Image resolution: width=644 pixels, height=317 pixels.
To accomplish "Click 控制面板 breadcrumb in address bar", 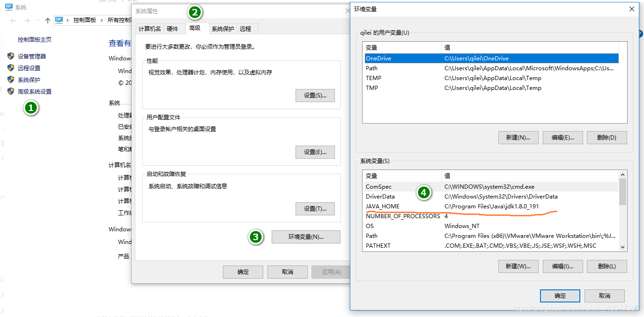I will (x=85, y=20).
